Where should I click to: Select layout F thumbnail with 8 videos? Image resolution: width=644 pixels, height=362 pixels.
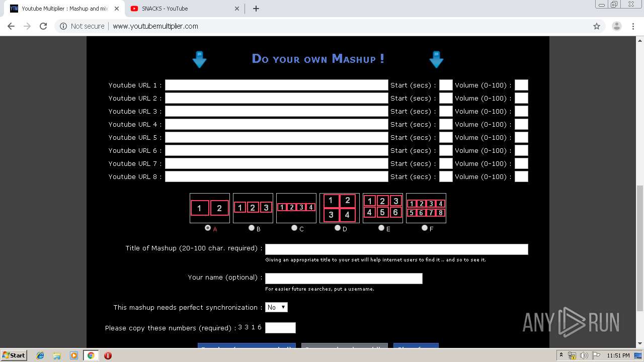pyautogui.click(x=426, y=208)
